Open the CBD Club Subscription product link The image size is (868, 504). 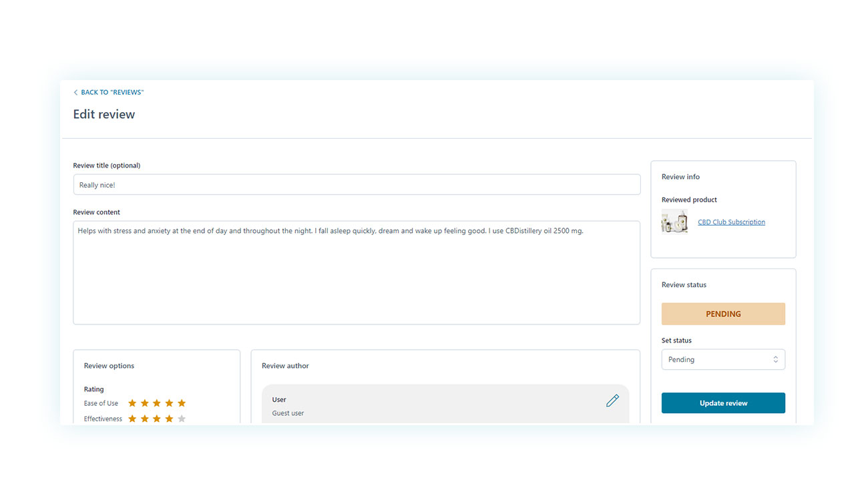click(x=731, y=222)
